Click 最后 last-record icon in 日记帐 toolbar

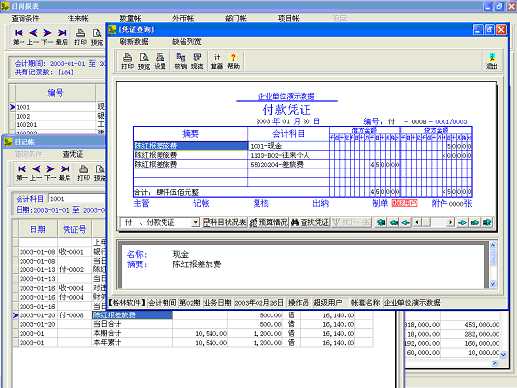(65, 173)
